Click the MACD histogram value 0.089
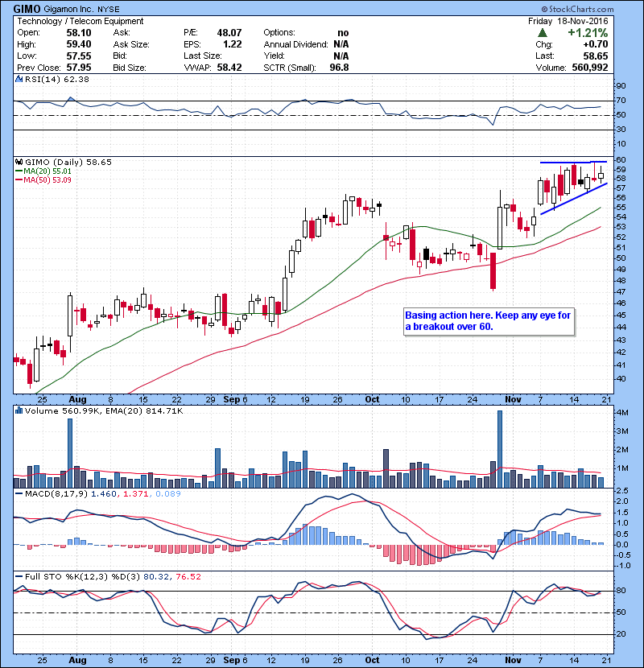Viewport: 644px width, 668px height. pyautogui.click(x=168, y=494)
